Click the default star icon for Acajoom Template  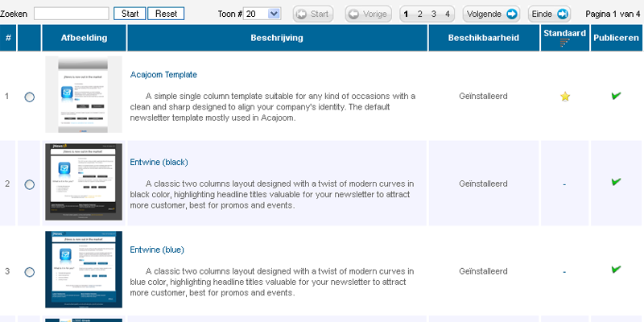(565, 97)
